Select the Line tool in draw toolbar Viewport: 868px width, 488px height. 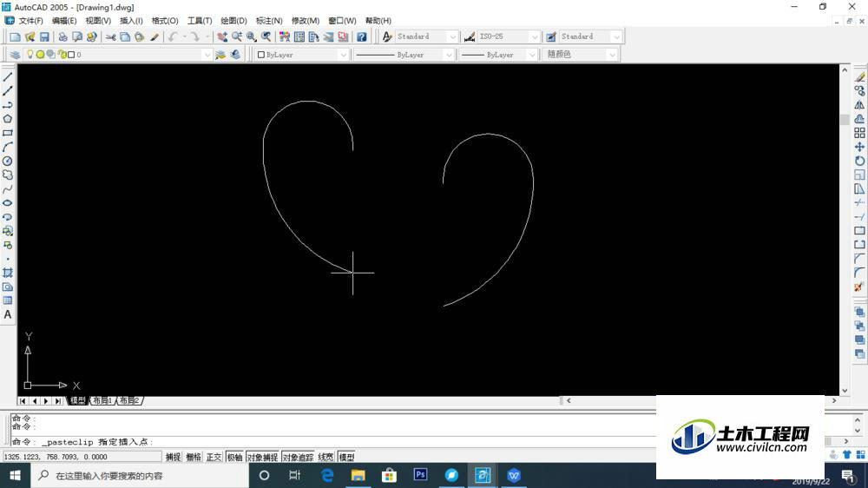8,77
